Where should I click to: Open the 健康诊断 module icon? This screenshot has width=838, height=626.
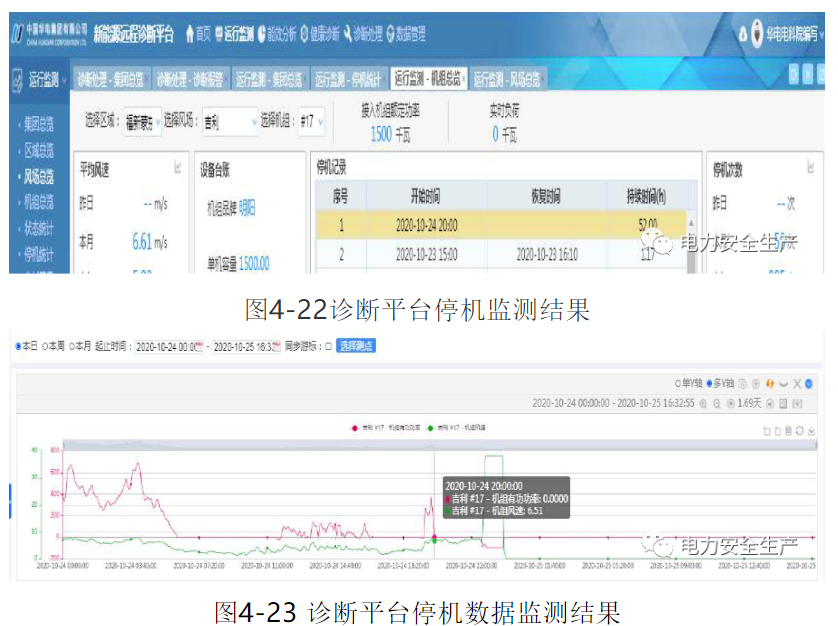pyautogui.click(x=304, y=33)
